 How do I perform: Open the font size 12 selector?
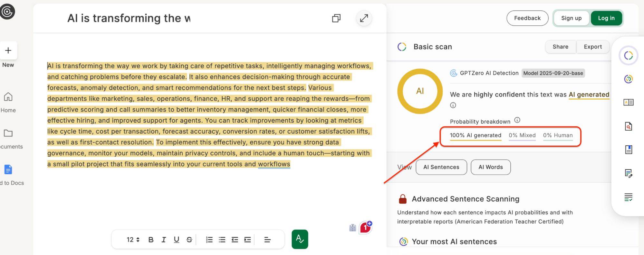tap(133, 240)
